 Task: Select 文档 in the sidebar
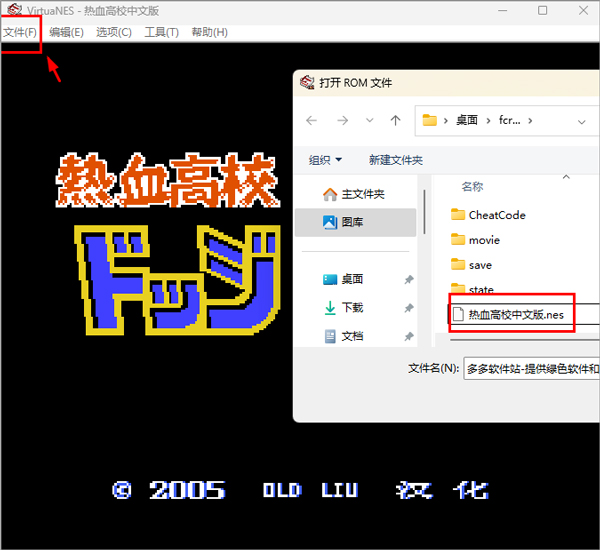click(355, 336)
